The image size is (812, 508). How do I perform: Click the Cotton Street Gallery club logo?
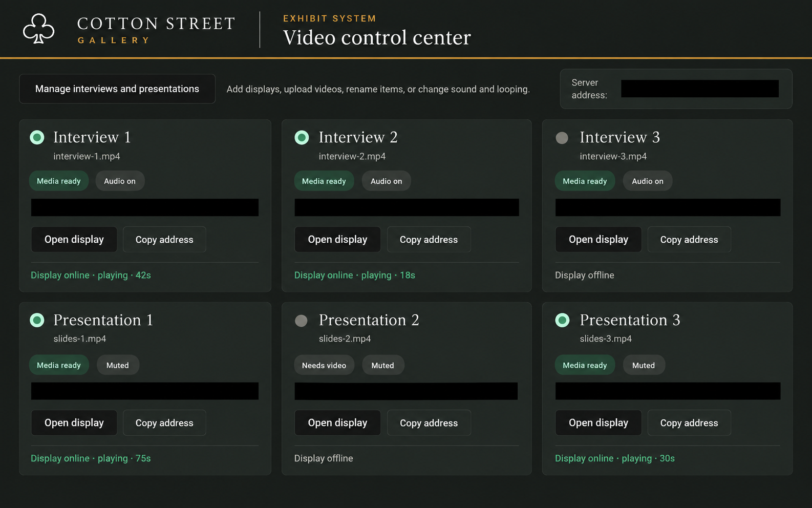(x=38, y=29)
